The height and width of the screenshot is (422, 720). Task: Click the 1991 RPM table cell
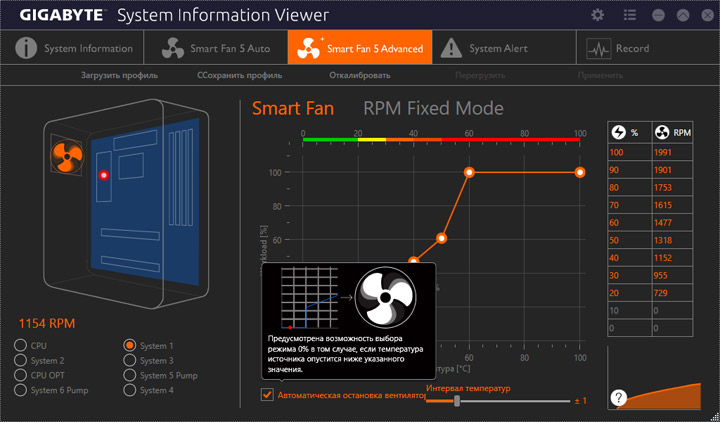pos(672,152)
